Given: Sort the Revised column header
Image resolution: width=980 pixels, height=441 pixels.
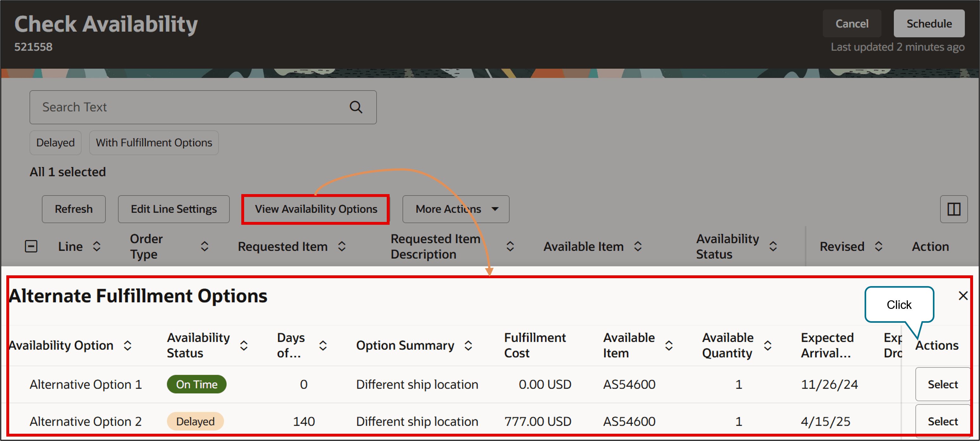Looking at the screenshot, I should [x=878, y=246].
